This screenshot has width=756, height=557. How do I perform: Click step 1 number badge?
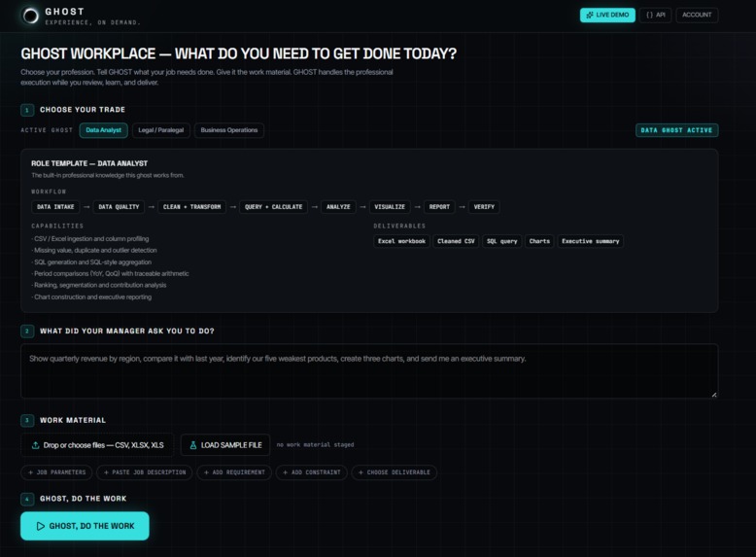coord(27,110)
